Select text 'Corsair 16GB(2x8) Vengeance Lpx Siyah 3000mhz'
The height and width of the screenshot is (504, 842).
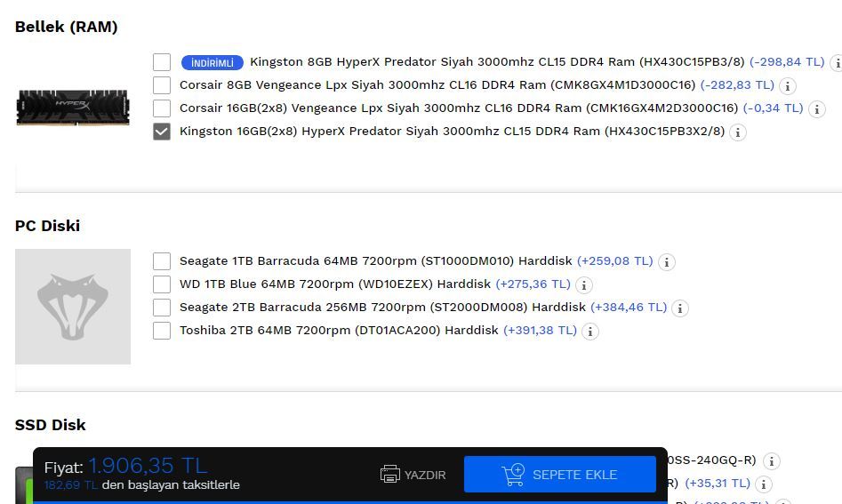pos(328,108)
